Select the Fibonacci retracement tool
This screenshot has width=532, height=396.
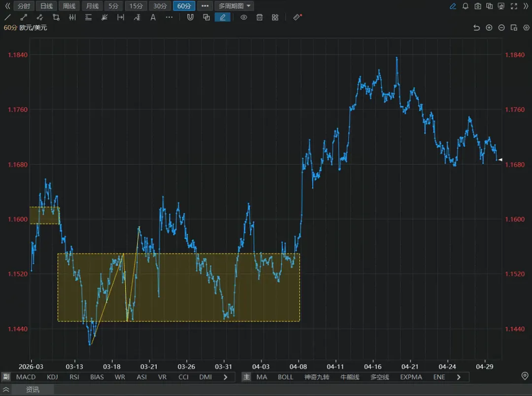137,17
